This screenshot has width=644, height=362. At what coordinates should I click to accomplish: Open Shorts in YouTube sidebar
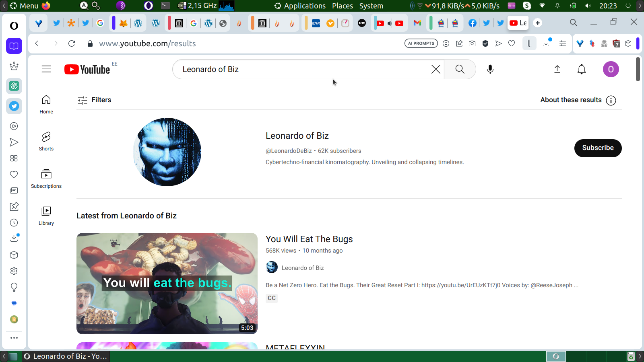click(x=46, y=141)
